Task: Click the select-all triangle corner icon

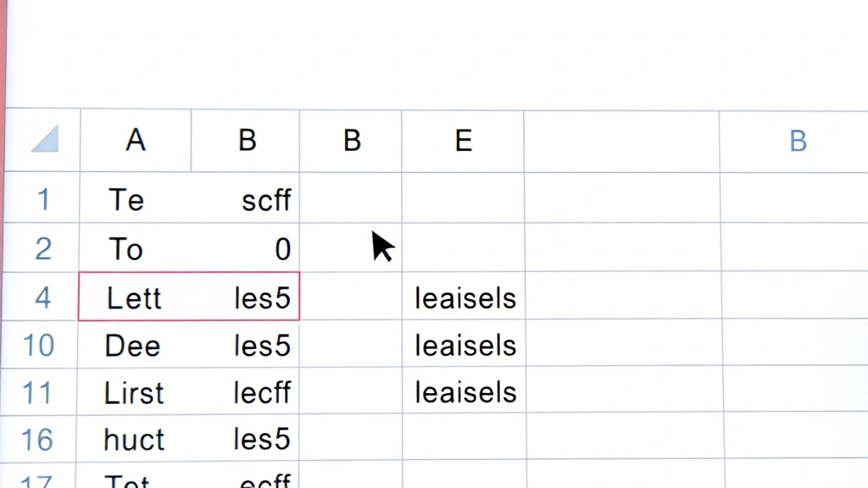Action: pyautogui.click(x=42, y=141)
